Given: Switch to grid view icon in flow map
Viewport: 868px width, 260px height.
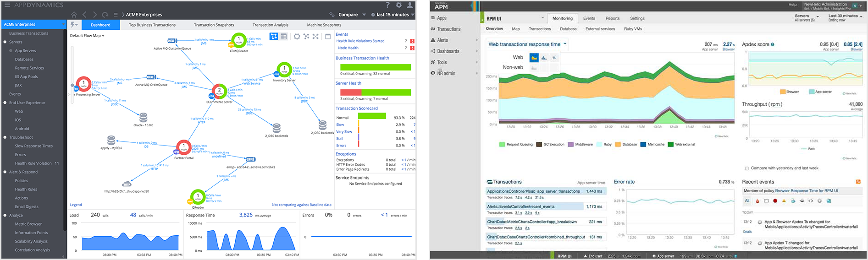Looking at the screenshot, I should pos(284,36).
